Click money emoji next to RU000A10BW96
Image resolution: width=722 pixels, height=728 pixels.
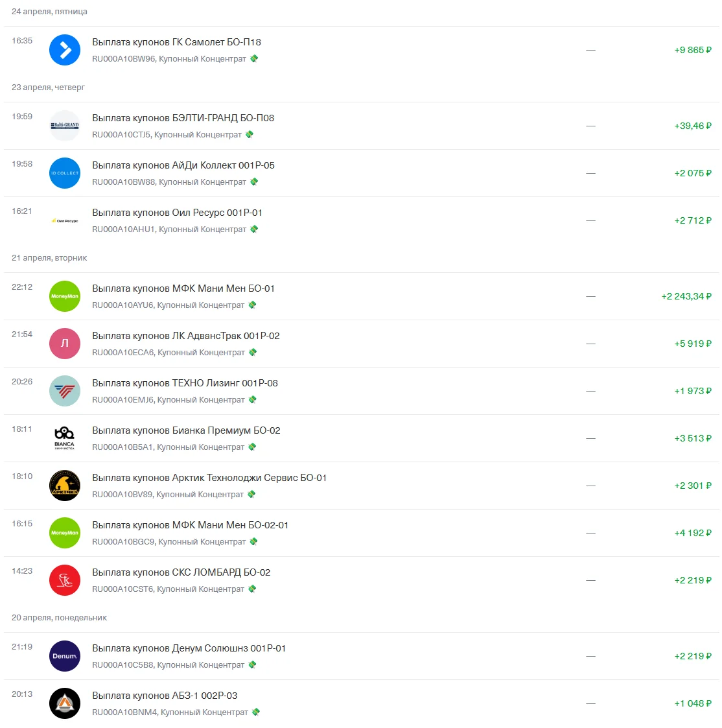[254, 58]
